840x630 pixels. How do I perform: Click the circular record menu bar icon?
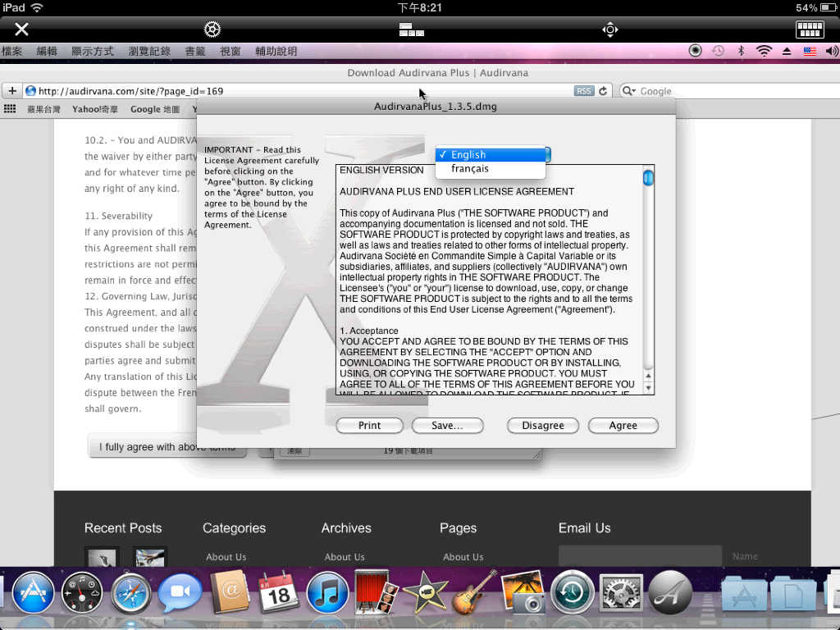[x=695, y=51]
